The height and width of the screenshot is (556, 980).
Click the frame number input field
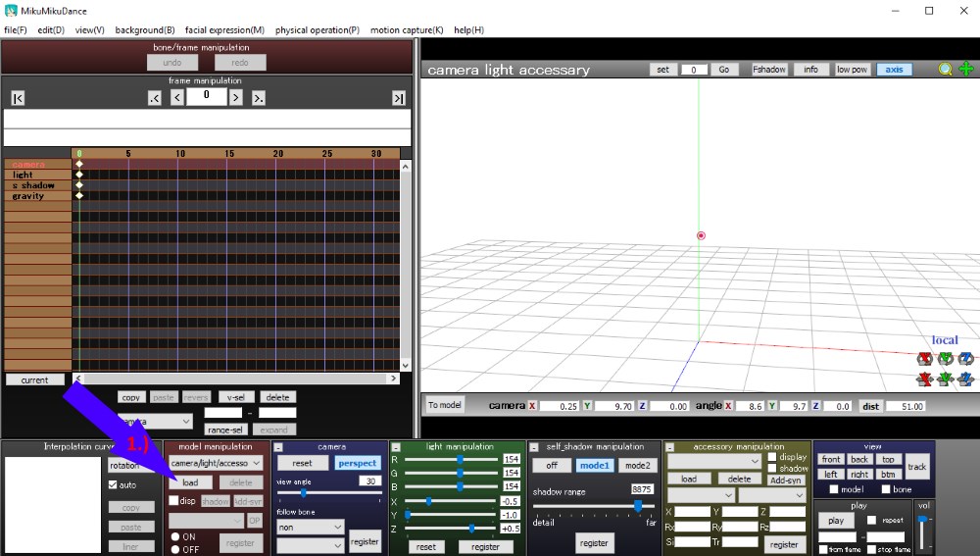(x=206, y=96)
